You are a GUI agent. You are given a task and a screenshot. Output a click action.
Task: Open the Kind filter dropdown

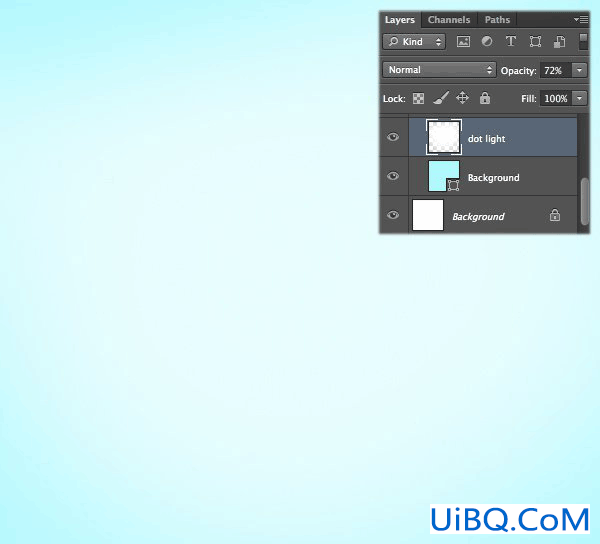[x=414, y=41]
